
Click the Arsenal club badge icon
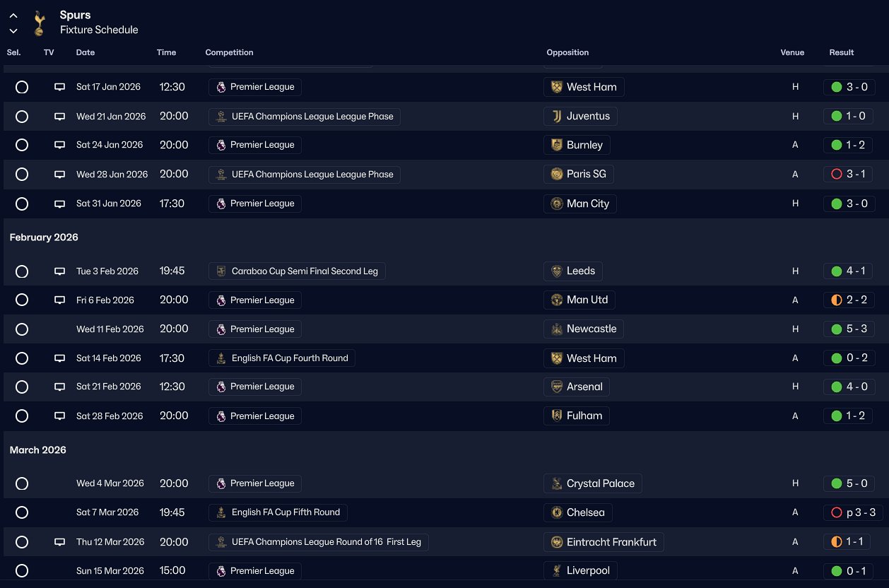click(x=557, y=387)
